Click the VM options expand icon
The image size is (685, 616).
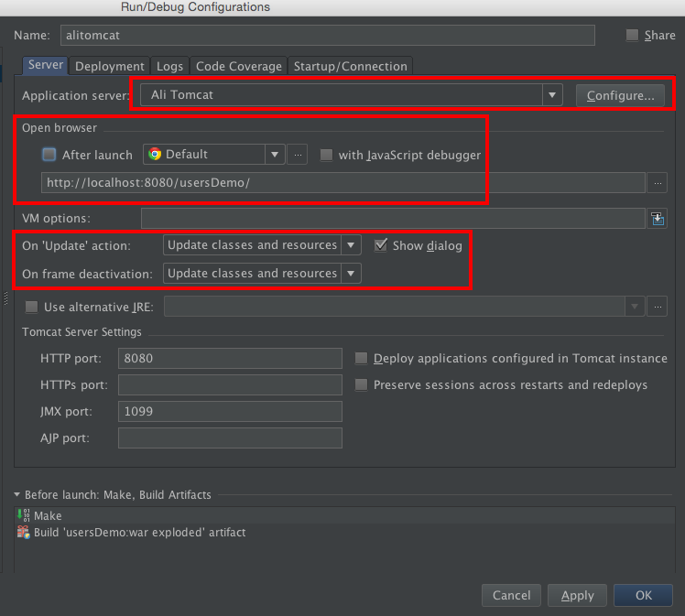click(657, 218)
